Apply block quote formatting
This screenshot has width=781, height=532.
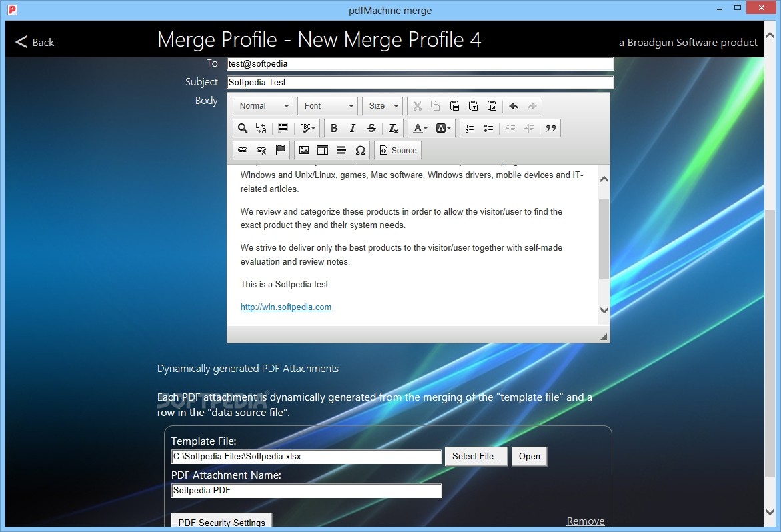tap(550, 129)
